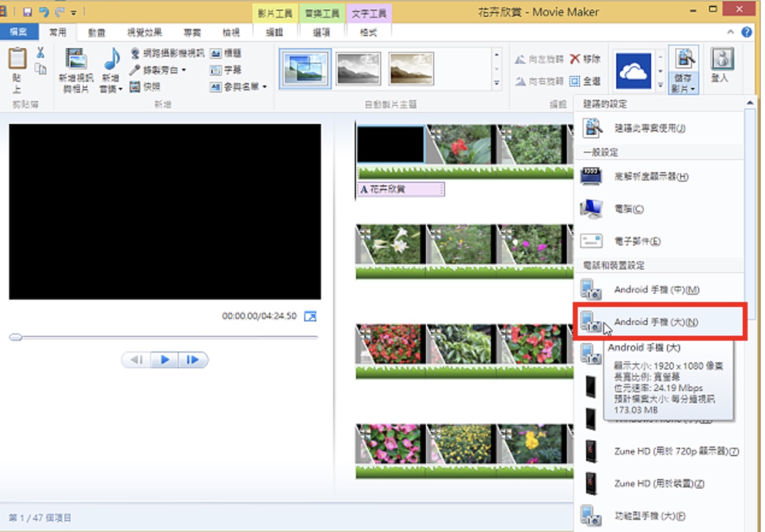Open the 新增音樂 music note dropdown
Screen dimensions: 765x532
(111, 70)
